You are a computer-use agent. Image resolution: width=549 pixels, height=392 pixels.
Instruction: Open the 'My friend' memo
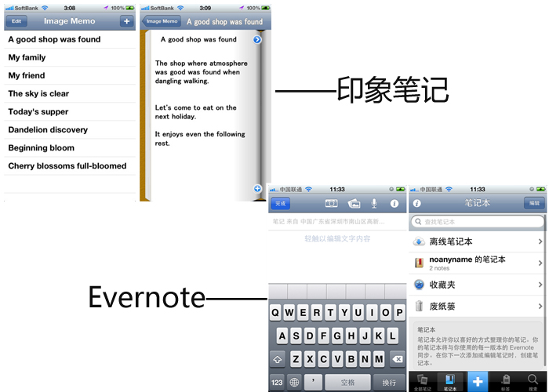pyautogui.click(x=70, y=75)
